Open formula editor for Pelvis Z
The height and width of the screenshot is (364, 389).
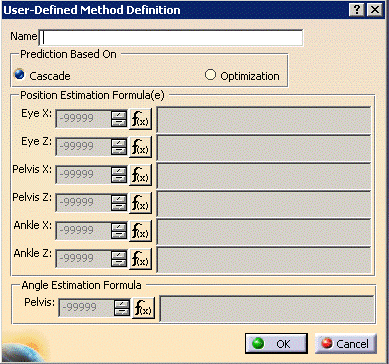[140, 203]
